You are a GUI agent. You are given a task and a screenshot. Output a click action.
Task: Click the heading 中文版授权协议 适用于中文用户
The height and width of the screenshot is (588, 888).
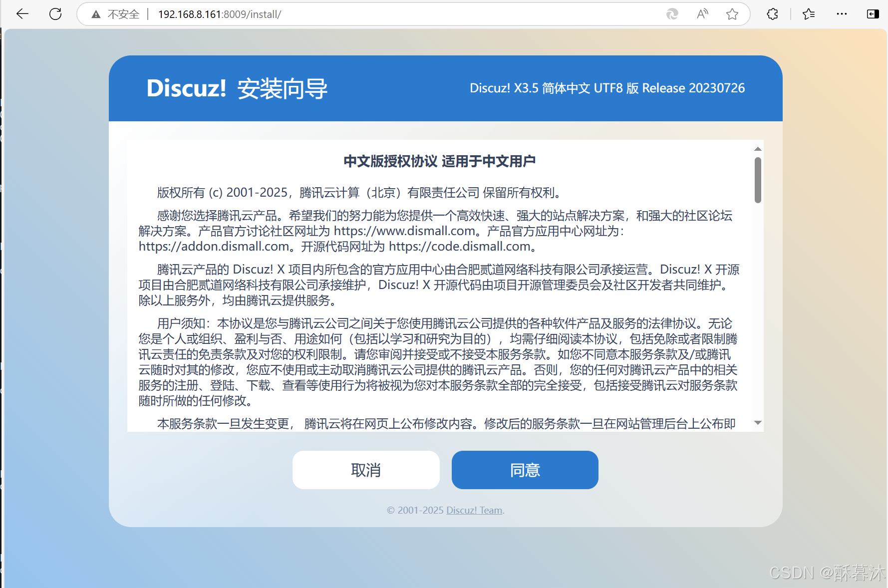[439, 161]
